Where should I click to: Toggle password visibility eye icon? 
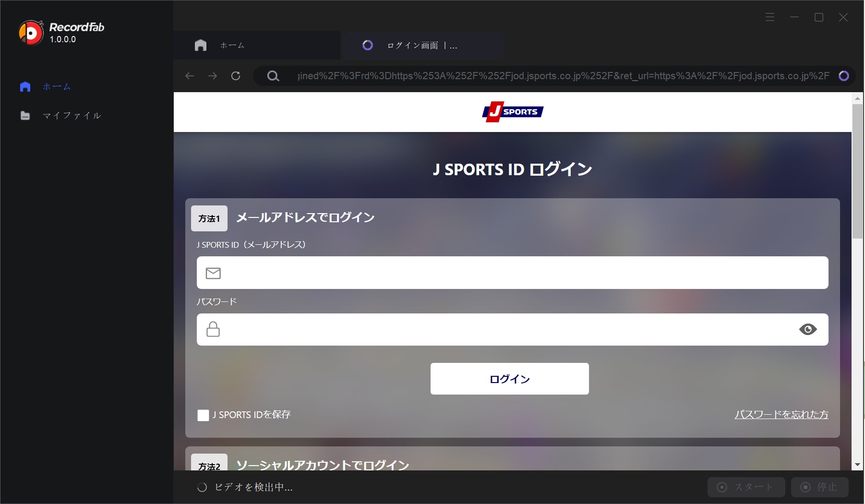click(808, 329)
